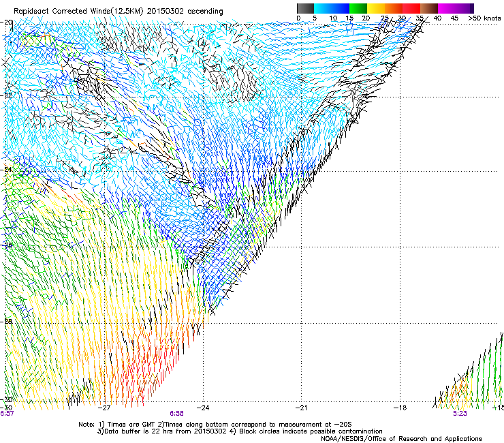Click the "0" label under the color bar

pyautogui.click(x=298, y=18)
